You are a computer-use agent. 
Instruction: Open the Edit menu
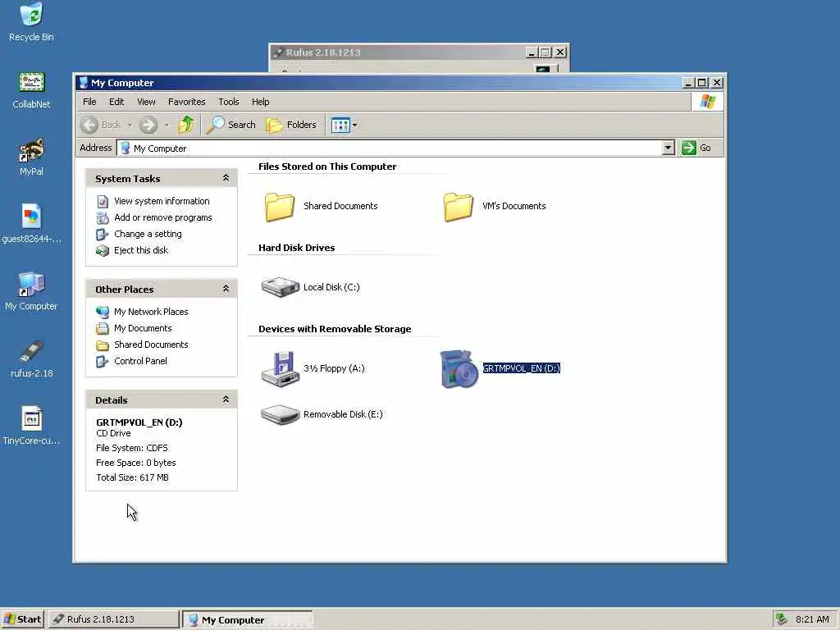(x=116, y=102)
